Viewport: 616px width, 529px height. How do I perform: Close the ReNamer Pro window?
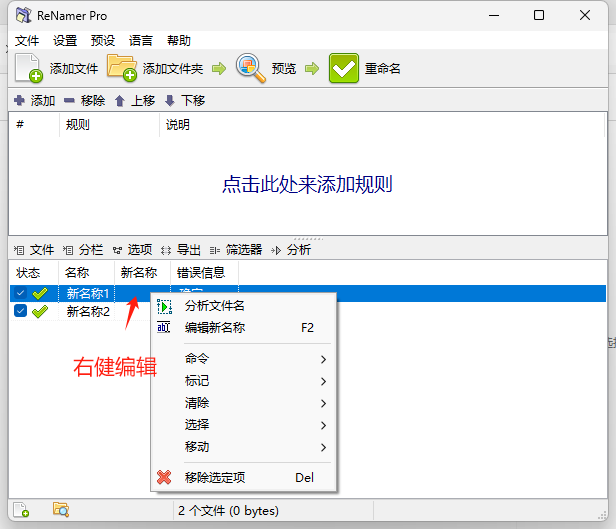(585, 15)
